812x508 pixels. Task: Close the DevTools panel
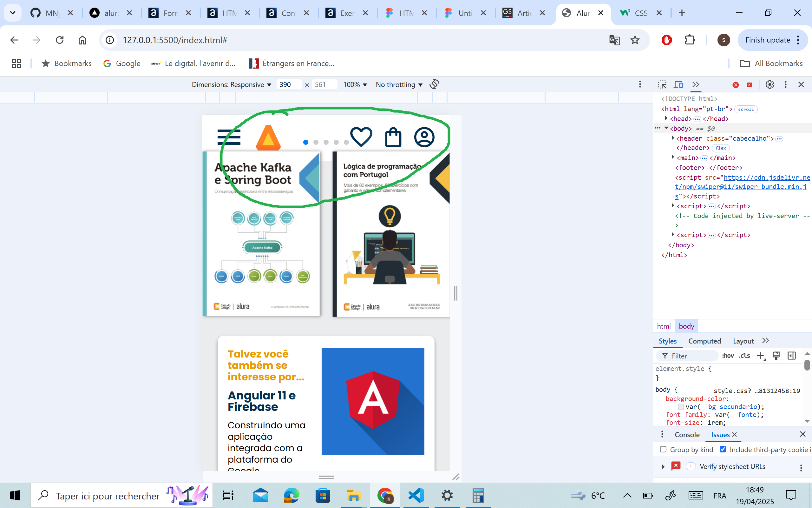(801, 85)
